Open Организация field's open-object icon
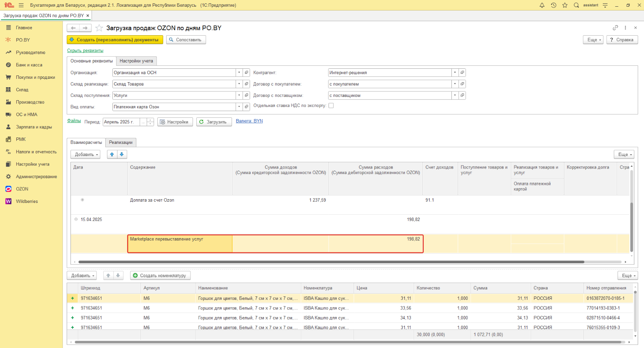The height and width of the screenshot is (348, 644). point(247,73)
